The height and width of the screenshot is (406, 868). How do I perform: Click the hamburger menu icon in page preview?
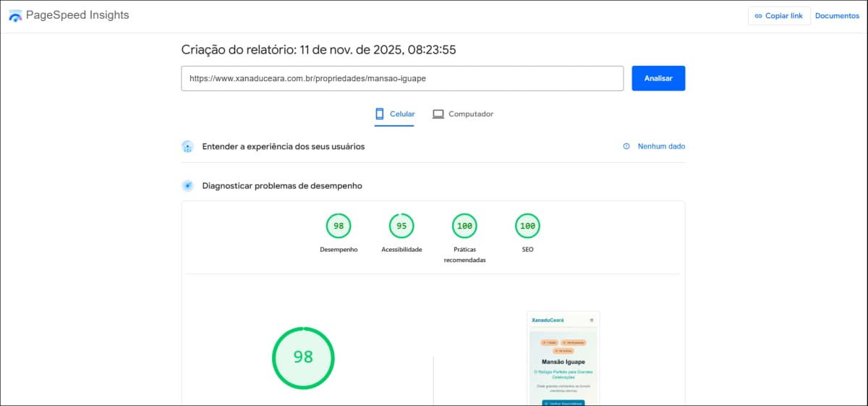pyautogui.click(x=592, y=320)
